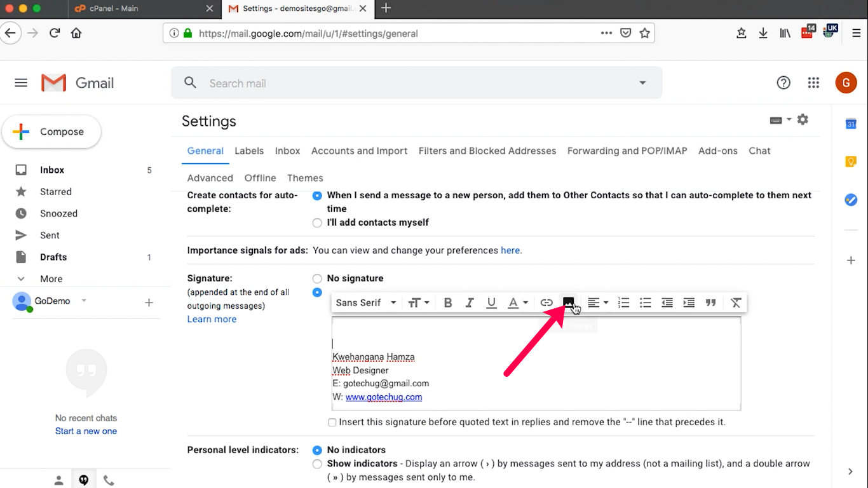Screen dimensions: 868x488
Task: Open ads preferences 'here' link
Action: 510,250
